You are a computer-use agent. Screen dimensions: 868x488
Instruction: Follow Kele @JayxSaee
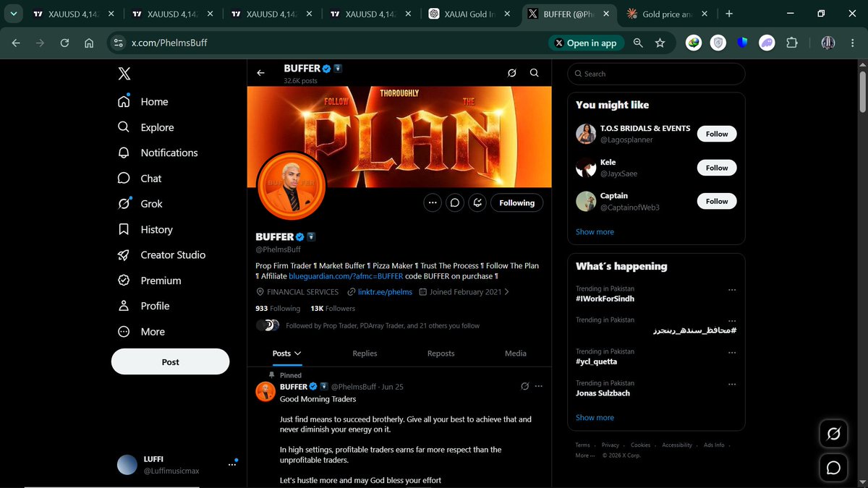[717, 168]
